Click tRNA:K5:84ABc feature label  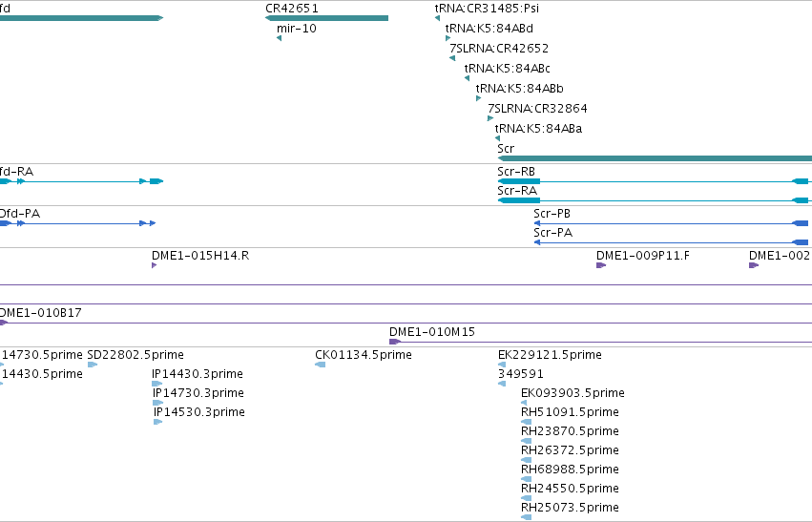pos(508,69)
